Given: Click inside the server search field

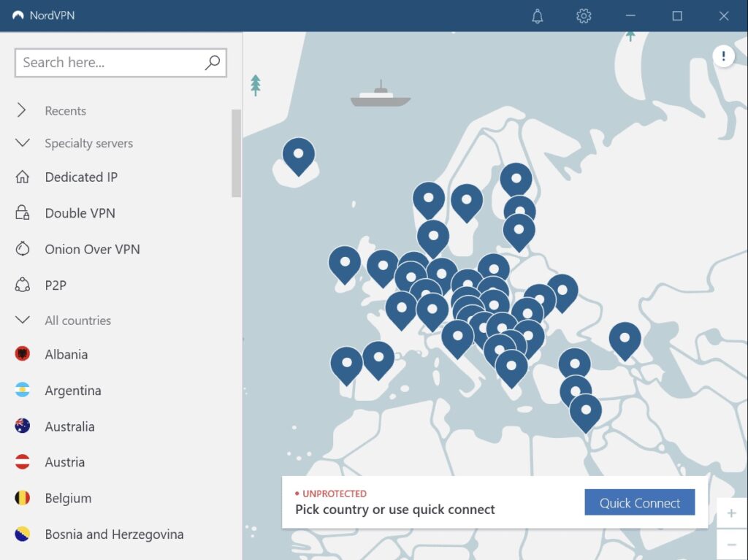Looking at the screenshot, I should point(110,64).
